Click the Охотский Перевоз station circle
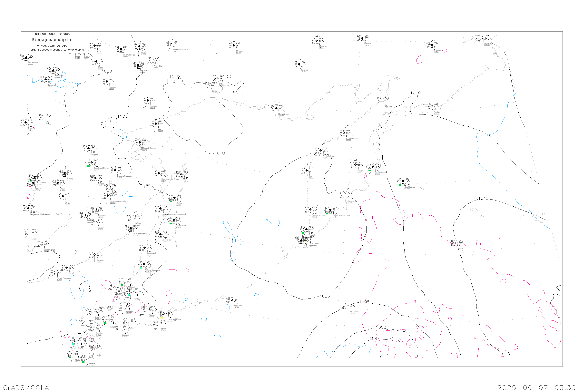 point(171,44)
